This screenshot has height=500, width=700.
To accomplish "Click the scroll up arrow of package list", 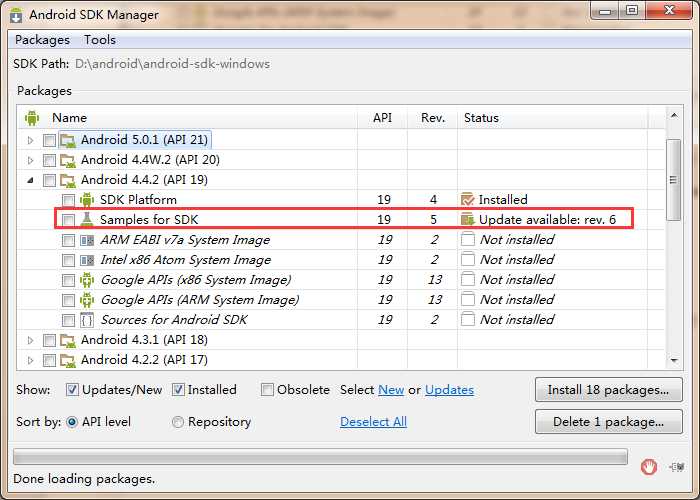I will click(674, 116).
